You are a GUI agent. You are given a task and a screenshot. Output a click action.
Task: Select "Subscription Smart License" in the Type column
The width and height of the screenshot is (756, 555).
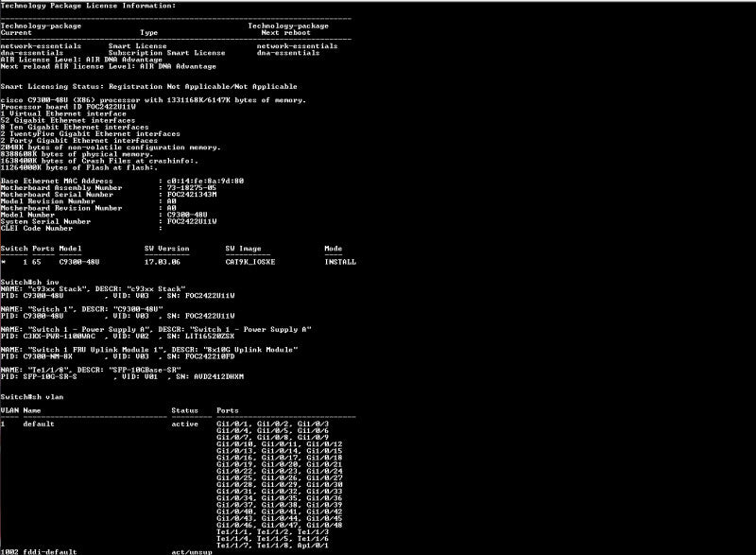pos(167,53)
